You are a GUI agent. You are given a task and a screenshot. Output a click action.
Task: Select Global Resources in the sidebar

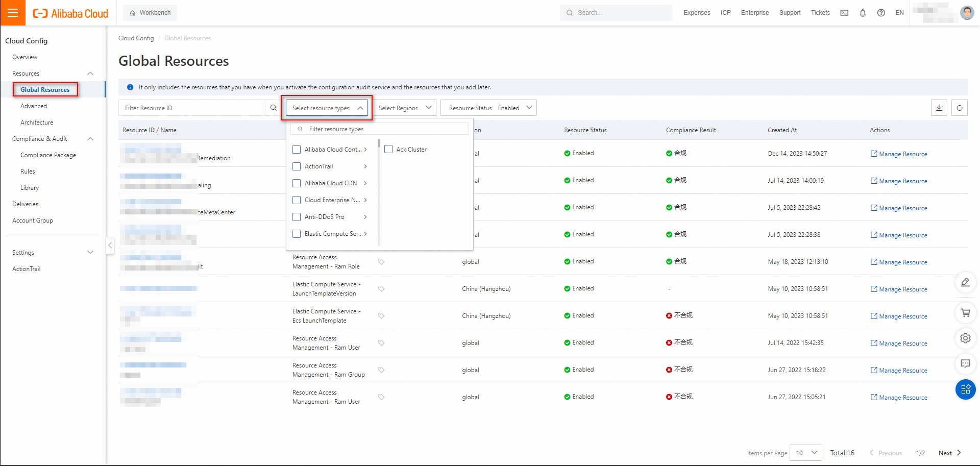45,90
